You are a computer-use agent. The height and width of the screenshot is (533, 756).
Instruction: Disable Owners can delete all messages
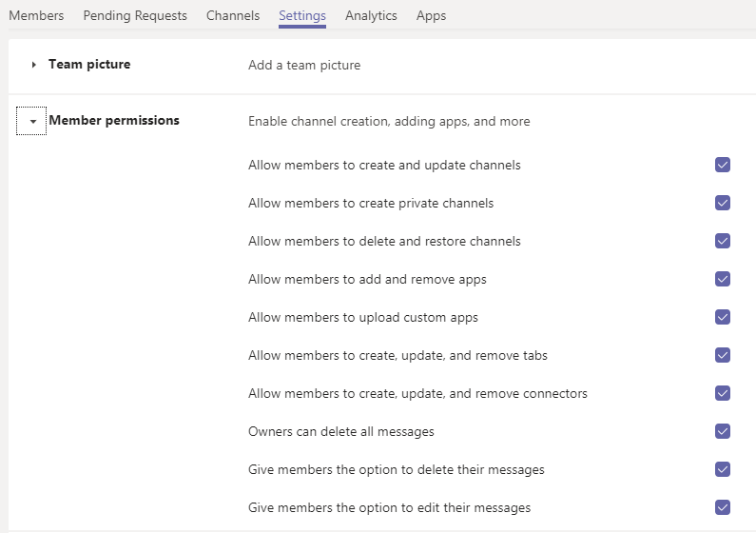[723, 431]
